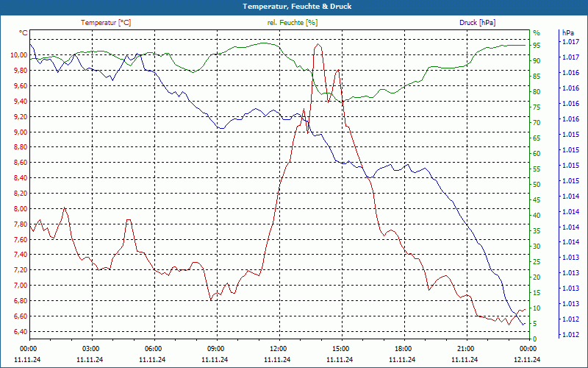Click the 15:00 time axis label
Viewport: 588px width, 368px height.
(x=340, y=349)
